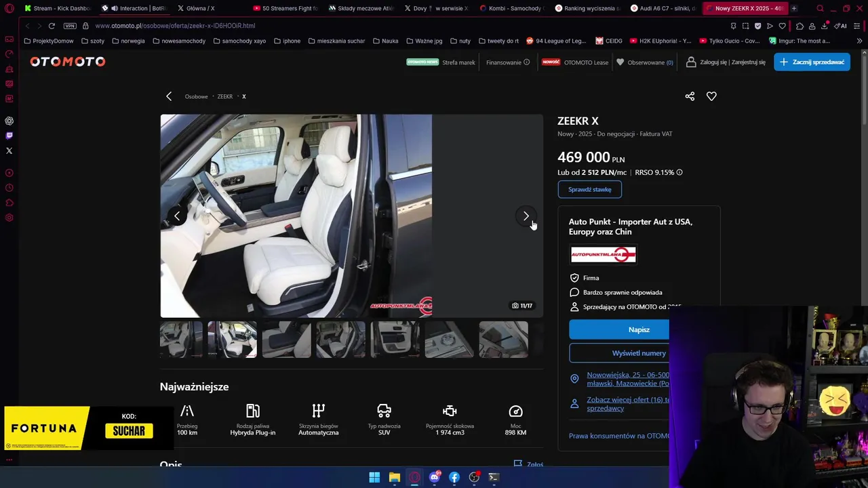The width and height of the screenshot is (868, 488).
Task: Select the second gallery thumbnail
Action: click(x=232, y=339)
